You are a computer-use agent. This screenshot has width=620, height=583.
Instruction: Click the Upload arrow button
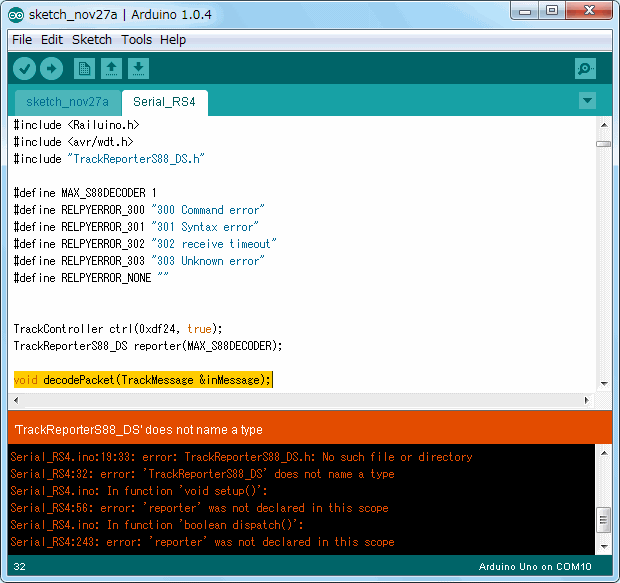(x=51, y=69)
